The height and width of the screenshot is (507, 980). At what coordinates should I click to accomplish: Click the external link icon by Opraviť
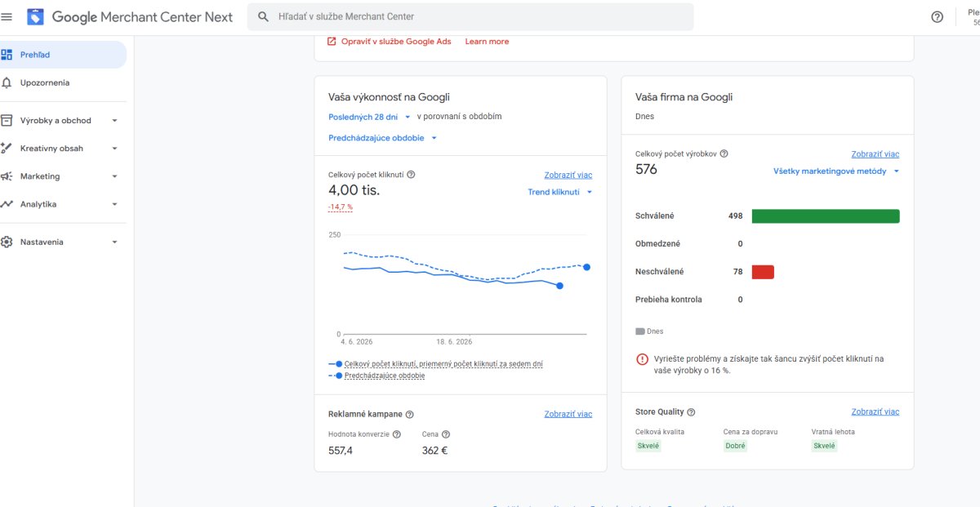[332, 42]
